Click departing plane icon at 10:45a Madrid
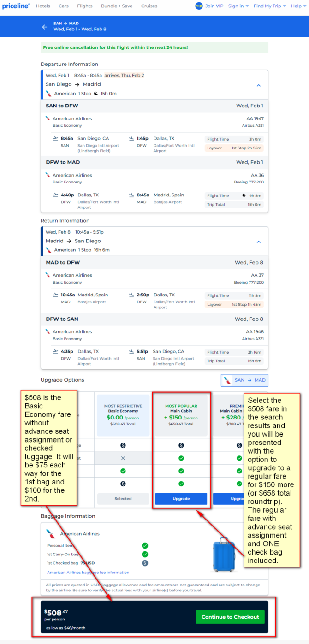 pos(56,295)
